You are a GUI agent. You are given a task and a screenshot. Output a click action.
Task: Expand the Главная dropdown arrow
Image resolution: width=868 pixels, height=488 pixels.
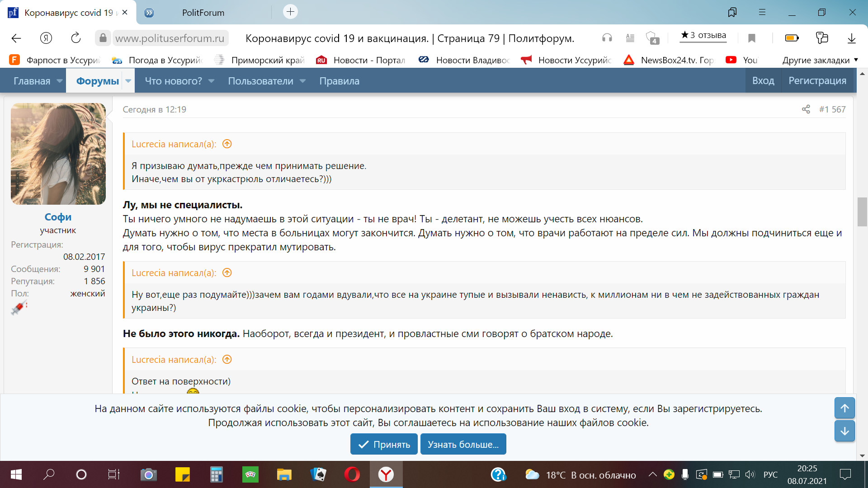pyautogui.click(x=60, y=81)
